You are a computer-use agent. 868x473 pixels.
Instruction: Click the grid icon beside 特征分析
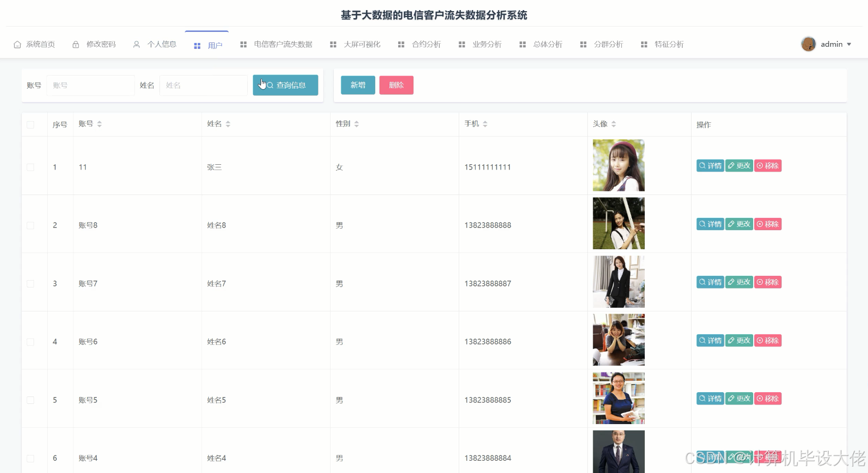[x=644, y=45]
